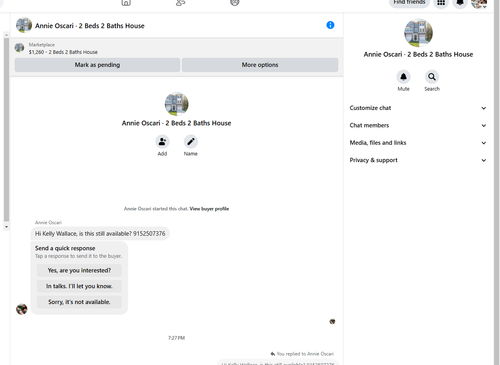Click the read receipt small avatar

[x=332, y=321]
